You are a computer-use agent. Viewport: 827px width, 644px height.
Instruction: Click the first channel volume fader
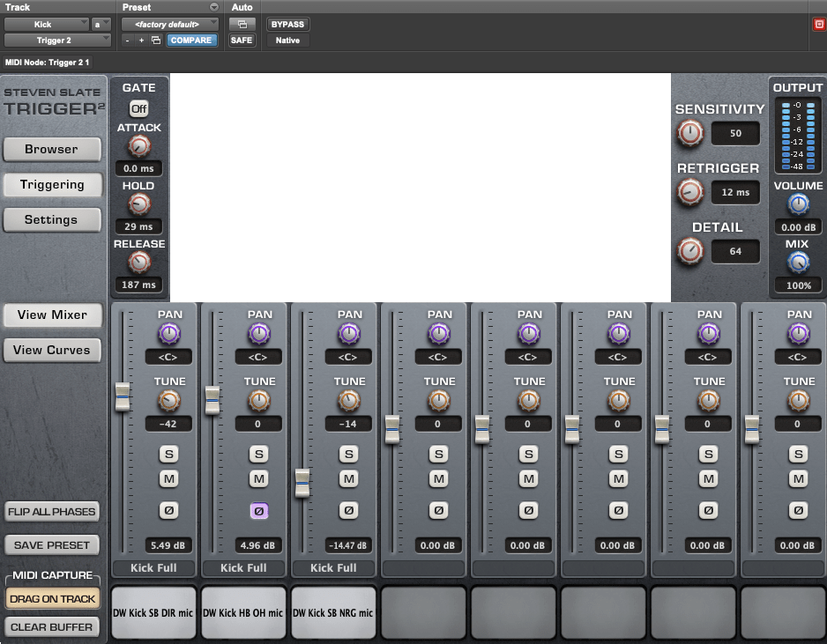[x=123, y=396]
